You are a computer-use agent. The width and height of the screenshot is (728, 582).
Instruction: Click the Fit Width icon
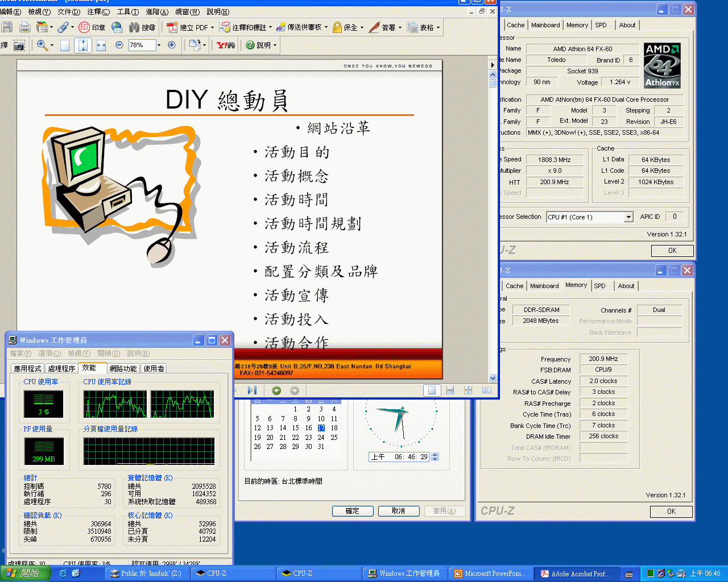[x=101, y=45]
